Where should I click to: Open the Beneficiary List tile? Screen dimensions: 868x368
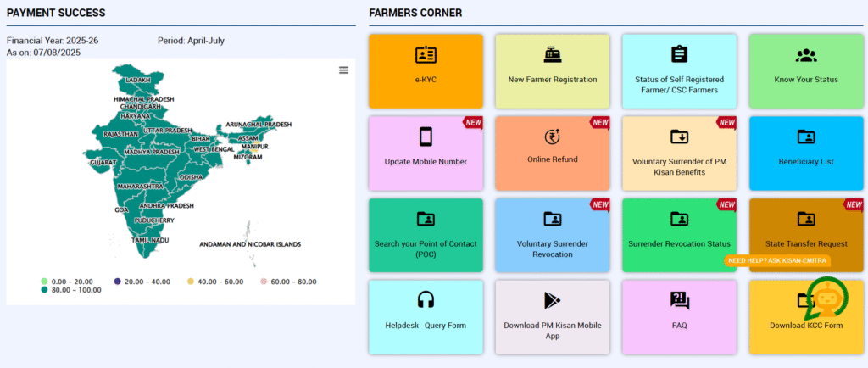(805, 153)
